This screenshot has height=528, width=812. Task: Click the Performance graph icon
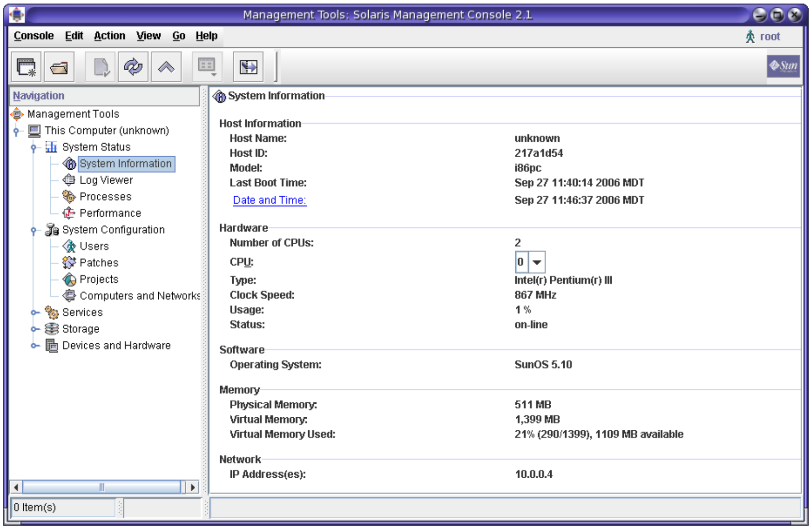coord(69,213)
